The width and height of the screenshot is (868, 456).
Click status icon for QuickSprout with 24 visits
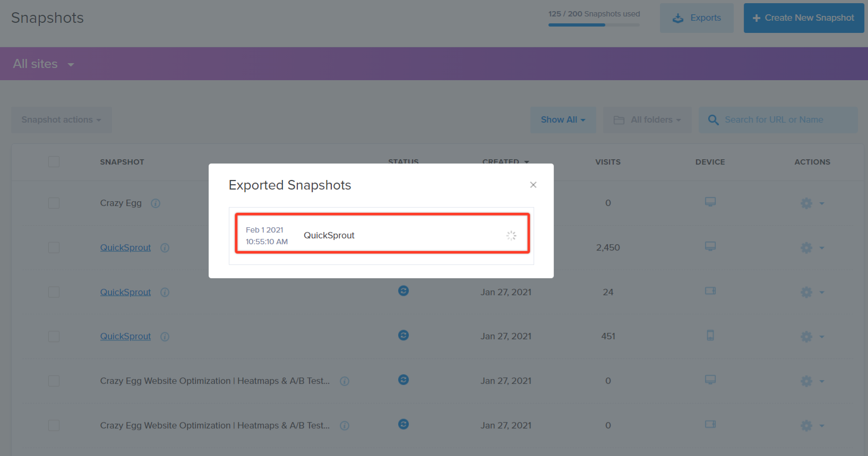point(403,291)
